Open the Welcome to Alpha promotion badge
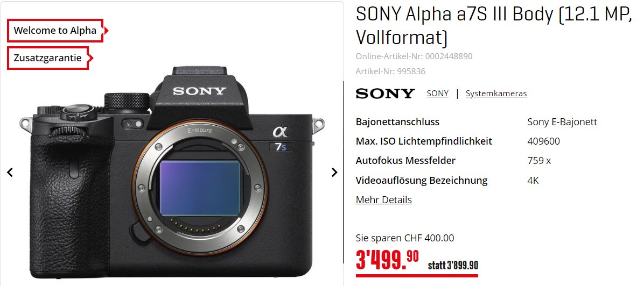This screenshot has height=286, width=644. click(55, 30)
